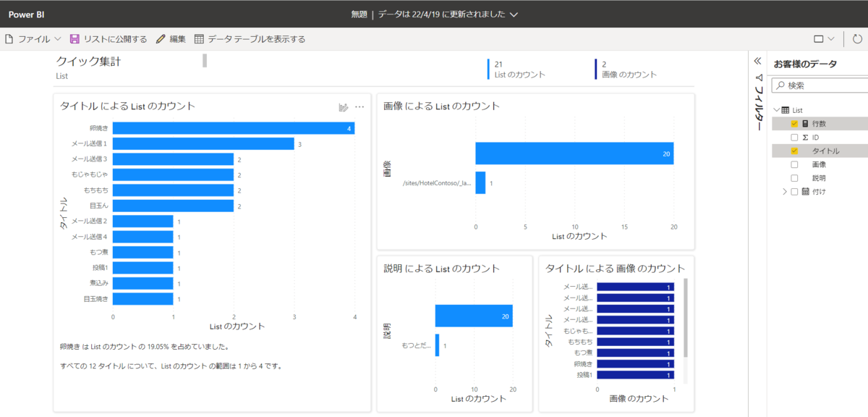Click 画像 による List のカウント chart title
This screenshot has width=868, height=417.
[441, 106]
